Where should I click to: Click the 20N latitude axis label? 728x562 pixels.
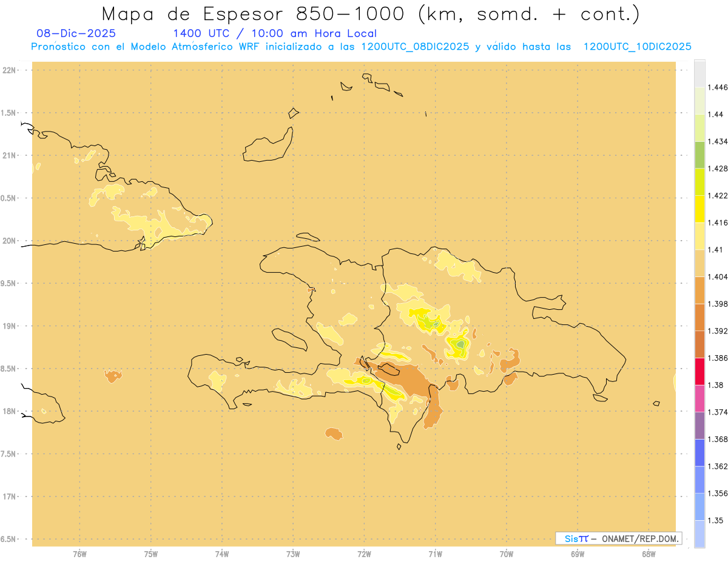[x=10, y=241]
